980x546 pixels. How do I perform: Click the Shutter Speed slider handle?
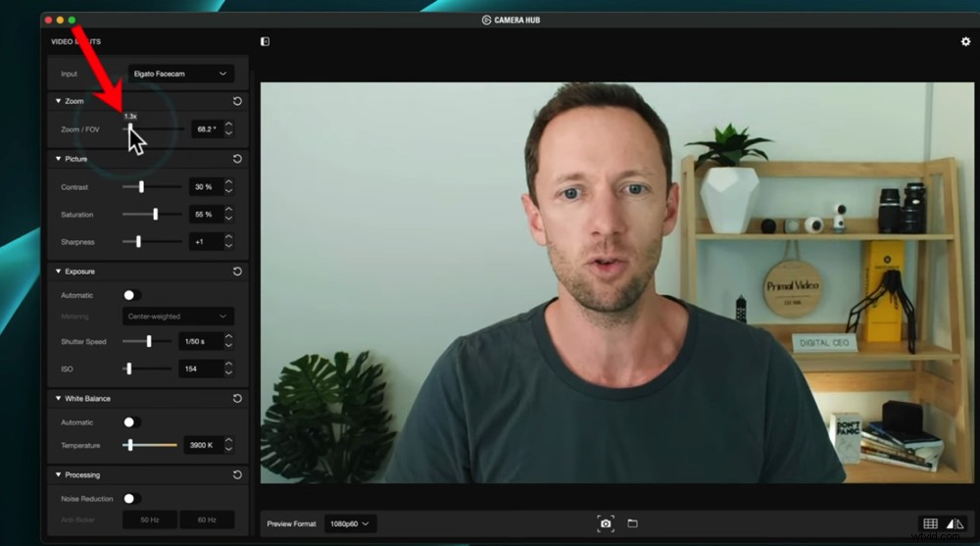tap(149, 341)
